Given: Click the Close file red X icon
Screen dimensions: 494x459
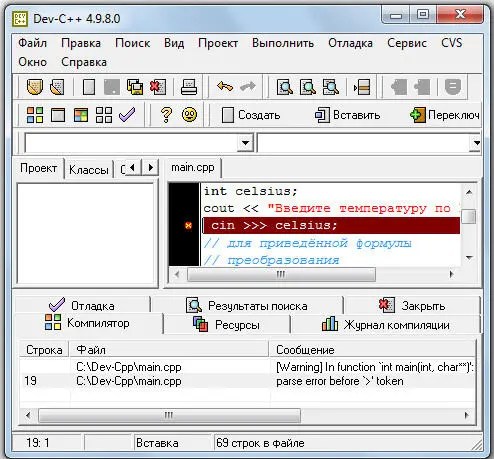Looking at the screenshot, I should coord(158,87).
